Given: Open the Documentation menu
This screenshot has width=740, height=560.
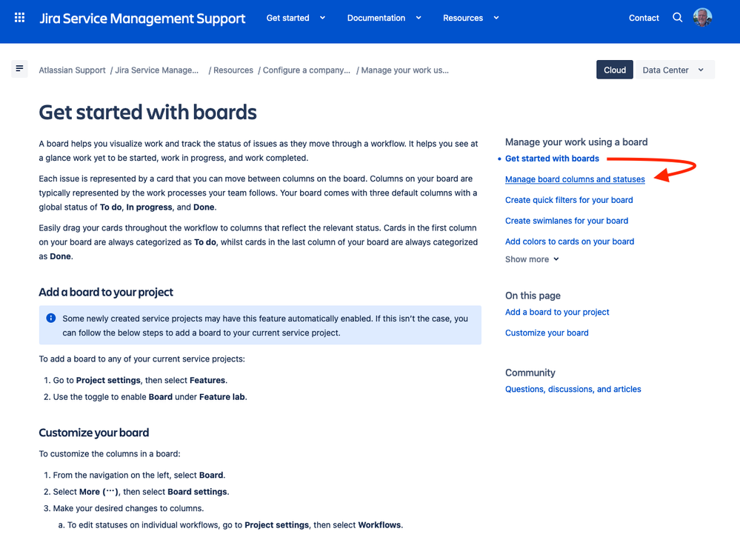Looking at the screenshot, I should [x=376, y=18].
